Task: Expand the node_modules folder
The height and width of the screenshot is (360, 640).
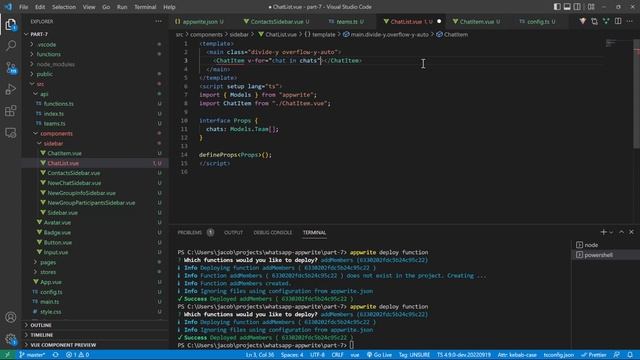Action: tap(95, 64)
